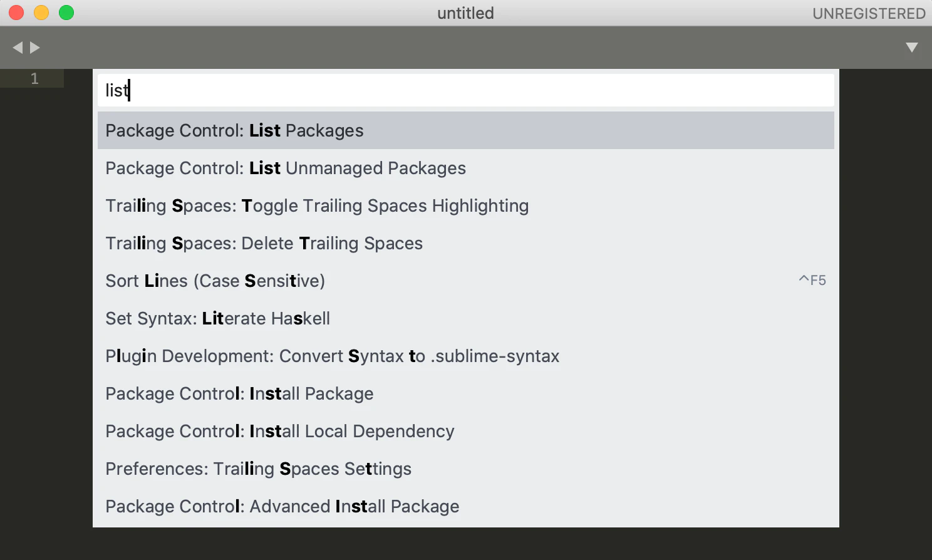The height and width of the screenshot is (560, 932).
Task: Select Package Control: Install Package
Action: coord(466,393)
